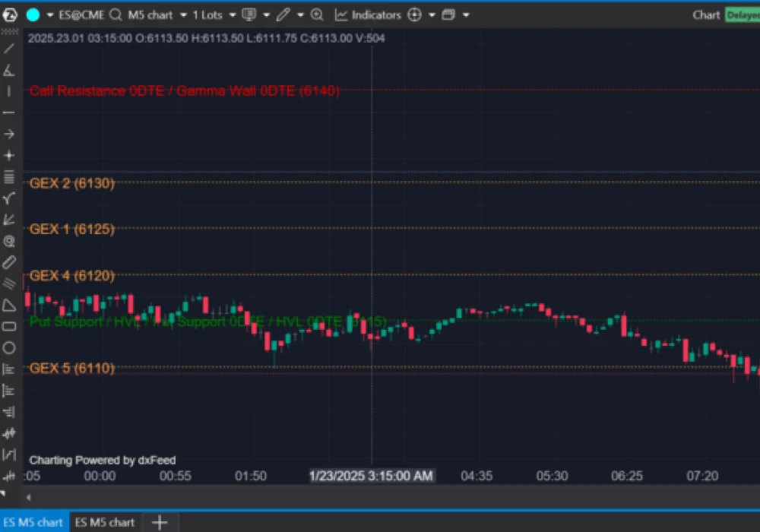Image resolution: width=760 pixels, height=532 pixels.
Task: Click the GEX 2 (6130) level label
Action: pos(72,183)
